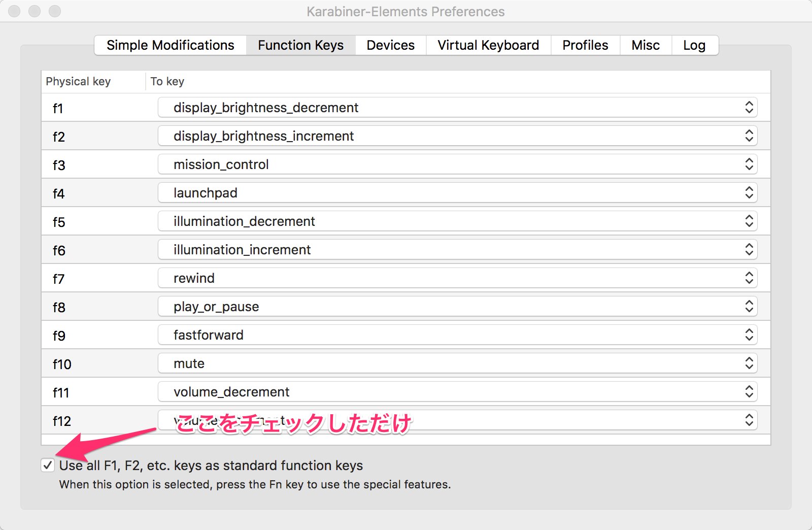Image resolution: width=812 pixels, height=530 pixels.
Task: Go to the Virtual Keyboard tab
Action: click(x=488, y=45)
